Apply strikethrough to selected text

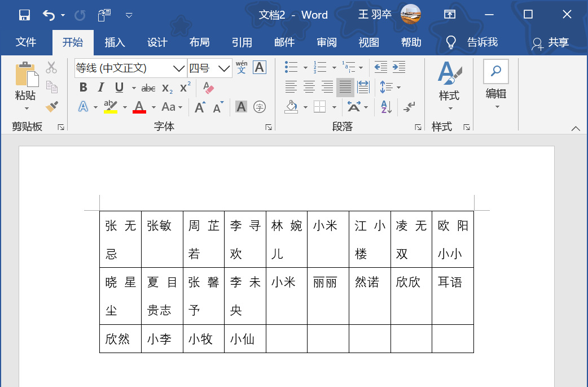coord(149,88)
